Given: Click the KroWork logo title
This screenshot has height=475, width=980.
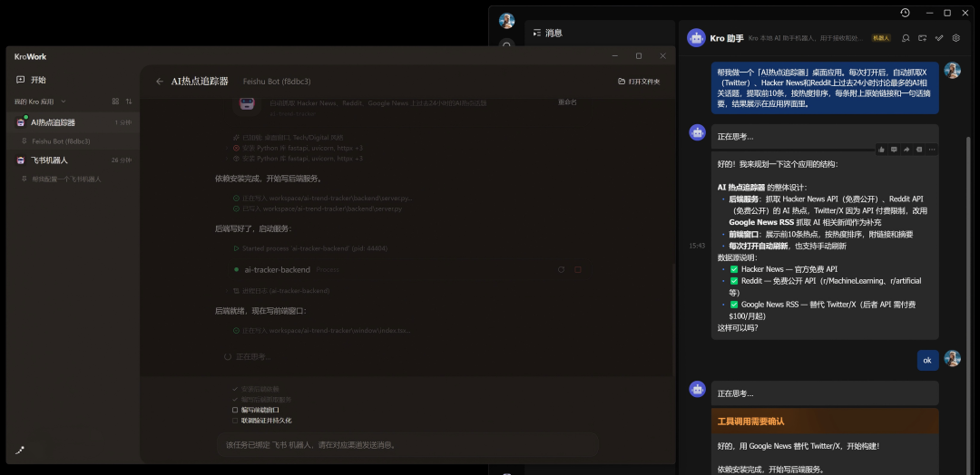Looking at the screenshot, I should point(30,57).
